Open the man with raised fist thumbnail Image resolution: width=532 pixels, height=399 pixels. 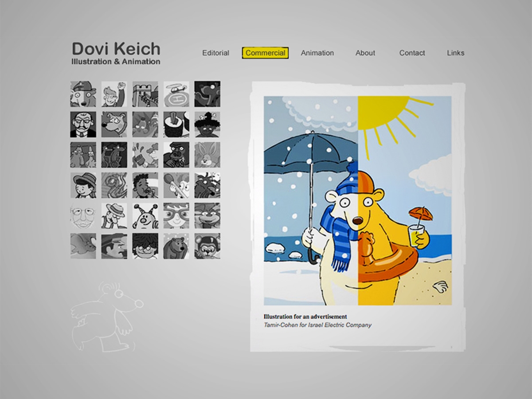[114, 94]
